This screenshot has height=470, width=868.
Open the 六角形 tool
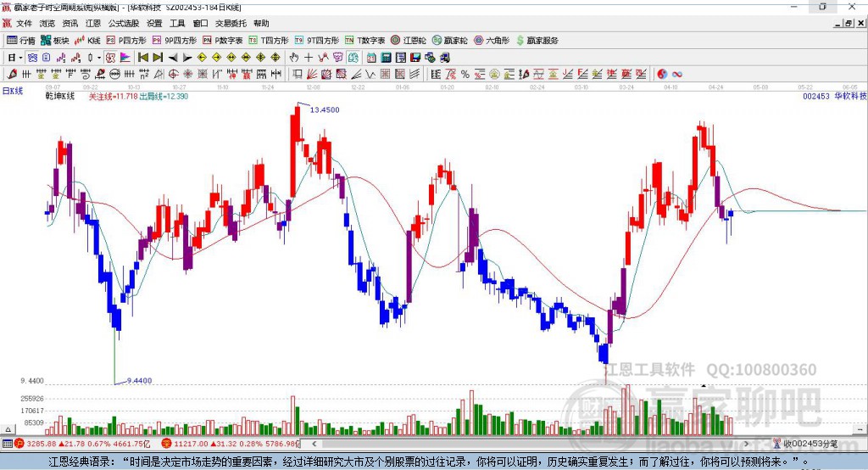[x=492, y=41]
